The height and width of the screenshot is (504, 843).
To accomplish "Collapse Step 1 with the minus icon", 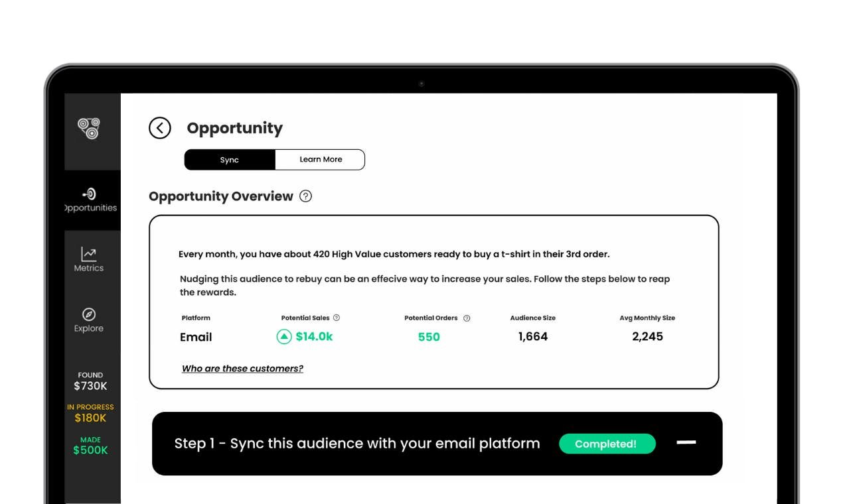I will tap(686, 442).
